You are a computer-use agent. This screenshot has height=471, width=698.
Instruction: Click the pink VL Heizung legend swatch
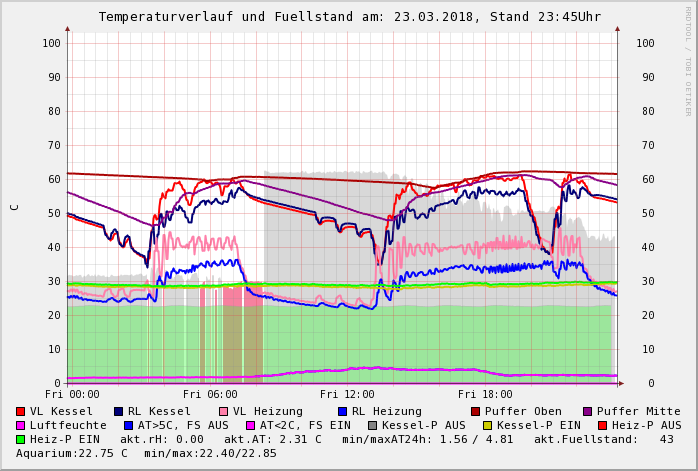223,411
